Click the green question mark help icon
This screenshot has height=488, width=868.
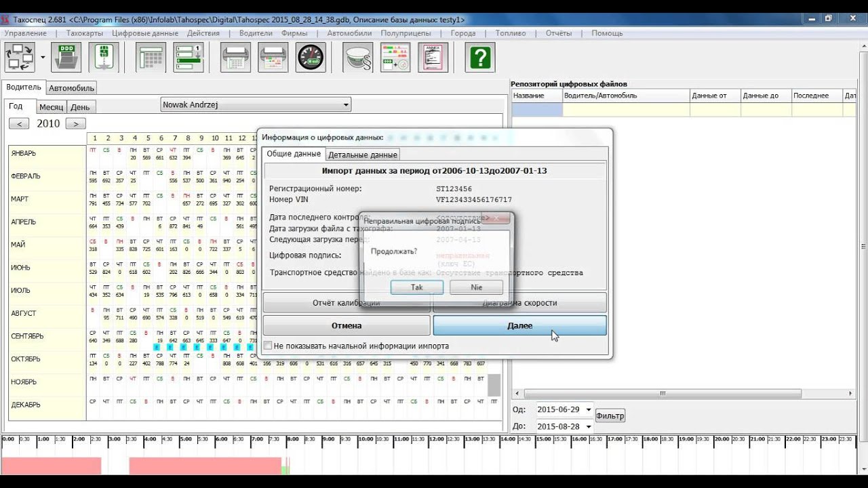pyautogui.click(x=479, y=57)
